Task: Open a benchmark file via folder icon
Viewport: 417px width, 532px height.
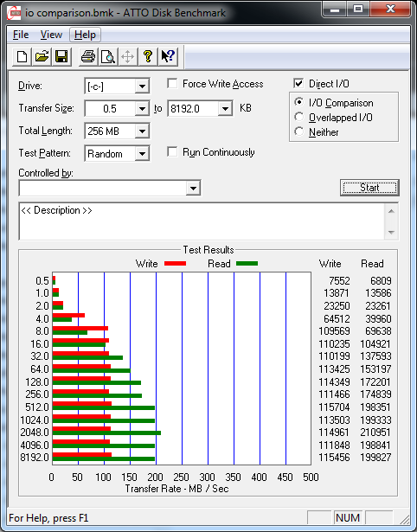Action: (x=42, y=56)
